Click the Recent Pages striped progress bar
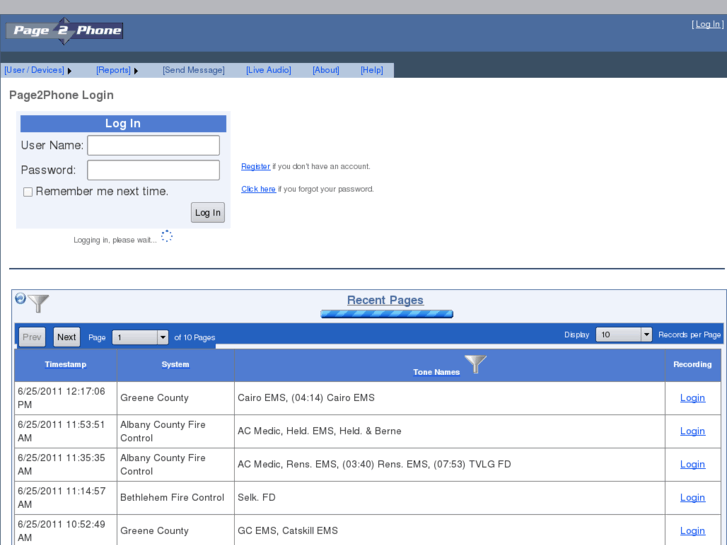Image resolution: width=727 pixels, height=545 pixels. pyautogui.click(x=387, y=314)
